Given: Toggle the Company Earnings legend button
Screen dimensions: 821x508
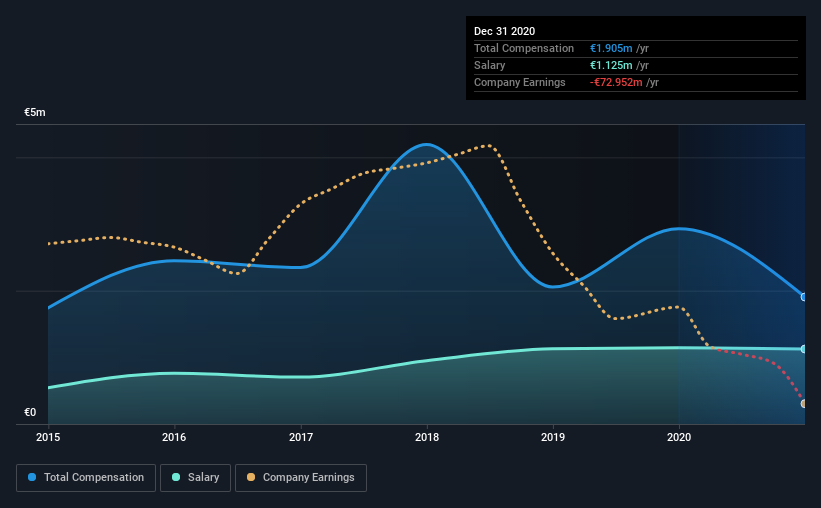Looking at the screenshot, I should click(x=301, y=478).
